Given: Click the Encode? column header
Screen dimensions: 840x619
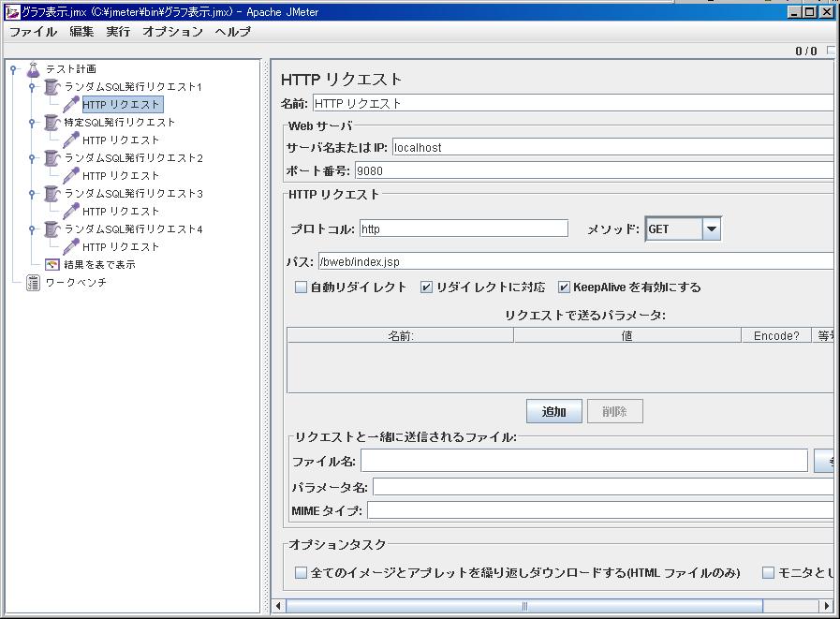Looking at the screenshot, I should click(x=775, y=335).
